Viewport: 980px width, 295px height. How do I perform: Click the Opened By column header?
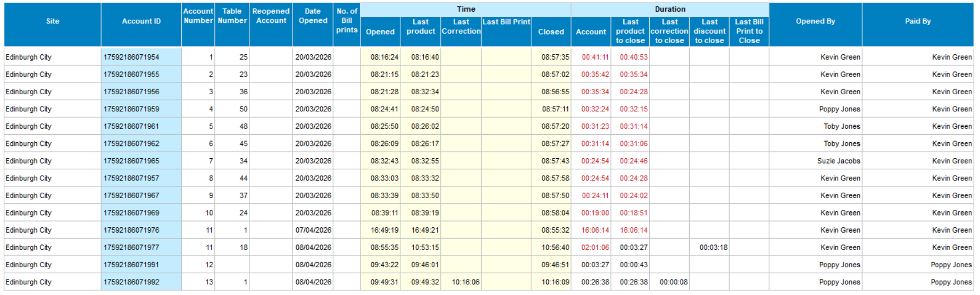(x=815, y=21)
